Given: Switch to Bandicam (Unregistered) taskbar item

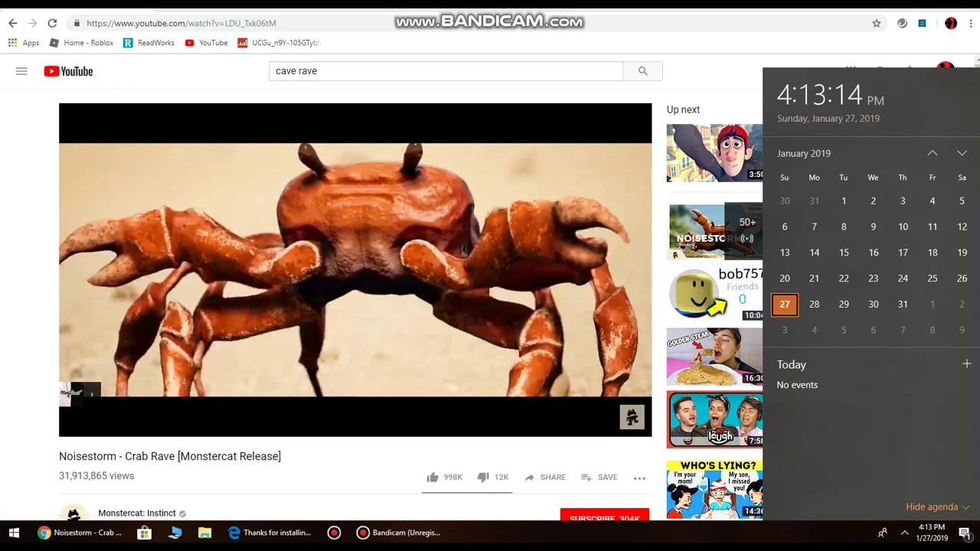Looking at the screenshot, I should (398, 533).
